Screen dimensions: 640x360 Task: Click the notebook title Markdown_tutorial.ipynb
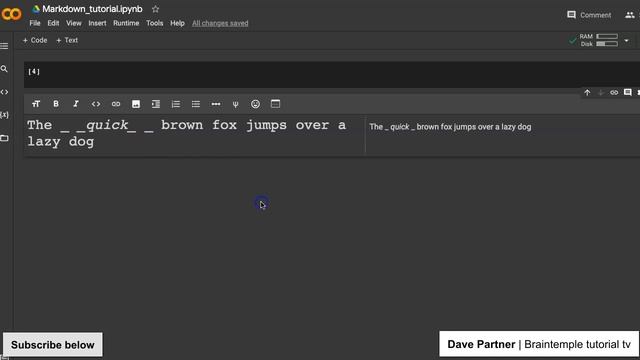(92, 9)
